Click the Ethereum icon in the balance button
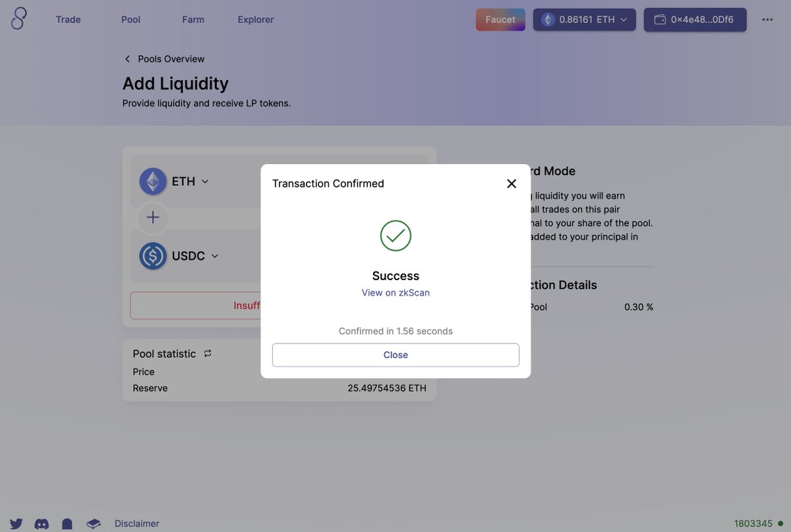 [x=548, y=20]
